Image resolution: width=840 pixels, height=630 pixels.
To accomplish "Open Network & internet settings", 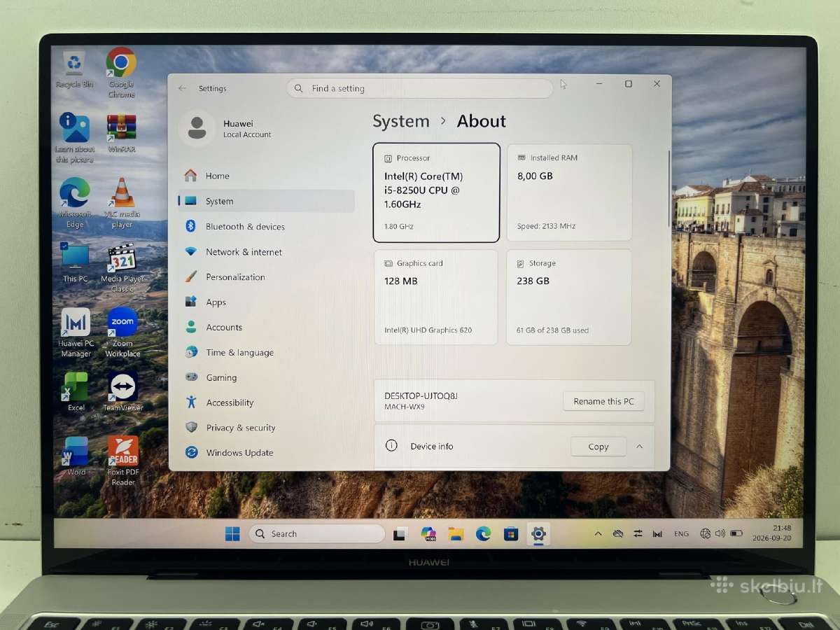I will point(266,251).
